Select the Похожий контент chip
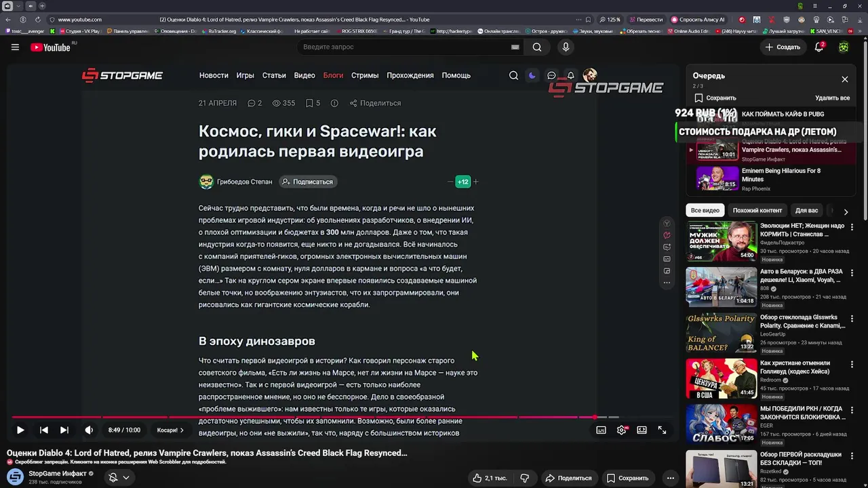Viewport: 868px width, 488px height. 757,210
